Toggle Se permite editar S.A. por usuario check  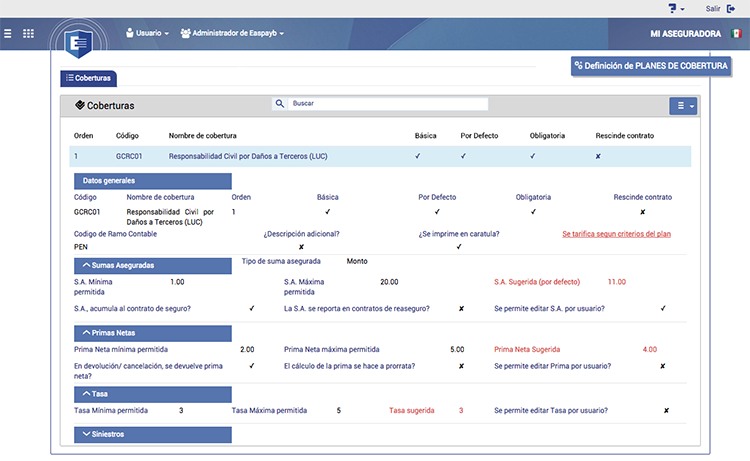663,308
